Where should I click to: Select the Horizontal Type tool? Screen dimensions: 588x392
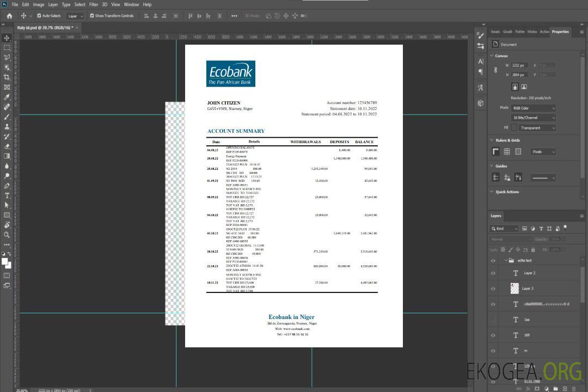(x=7, y=195)
